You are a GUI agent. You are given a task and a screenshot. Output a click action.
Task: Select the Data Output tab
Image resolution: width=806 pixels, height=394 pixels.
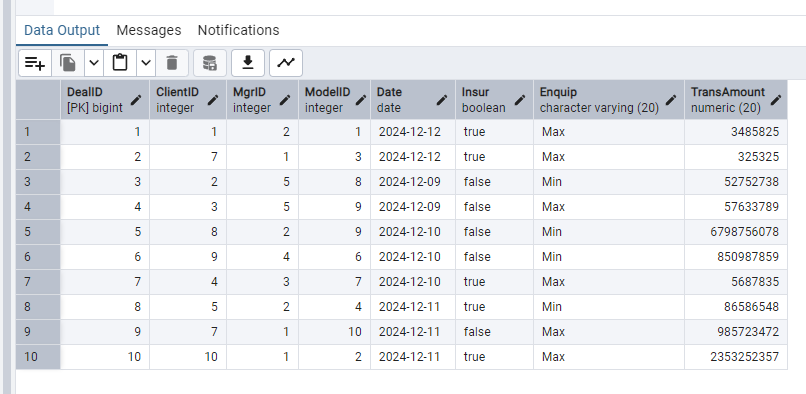62,30
